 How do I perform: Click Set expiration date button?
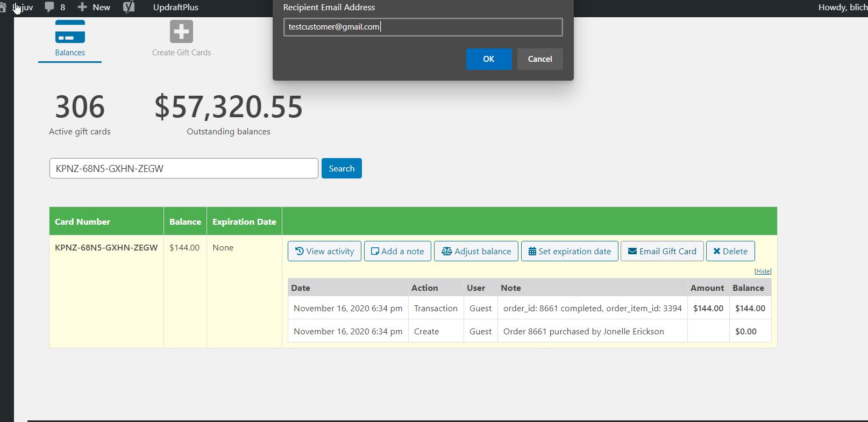[x=570, y=251]
